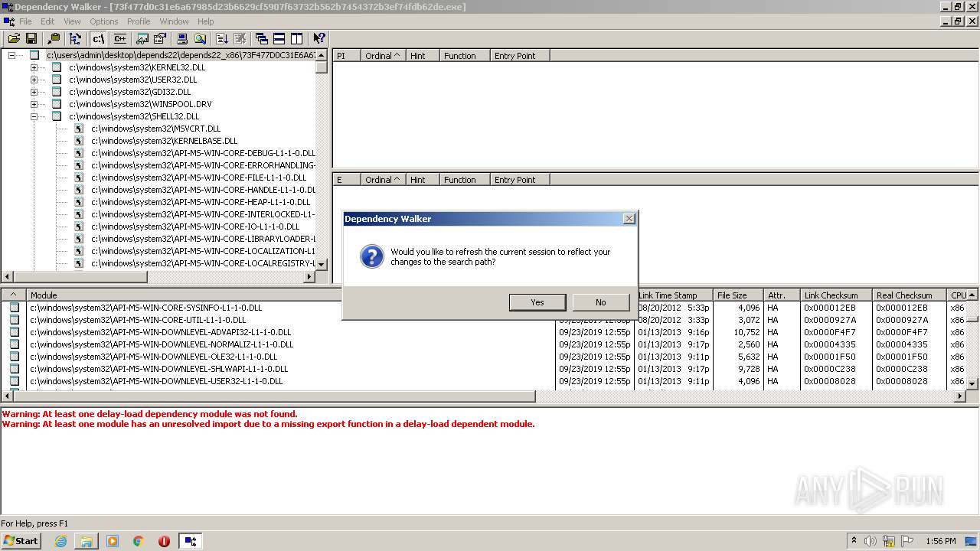Viewport: 980px width, 551px height.
Task: Click the Open file toolbar icon
Action: [14, 38]
